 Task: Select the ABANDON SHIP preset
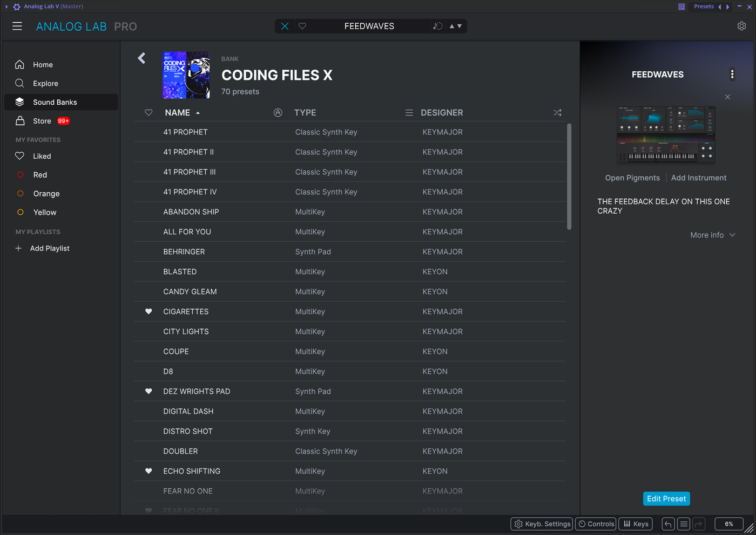(x=350, y=212)
